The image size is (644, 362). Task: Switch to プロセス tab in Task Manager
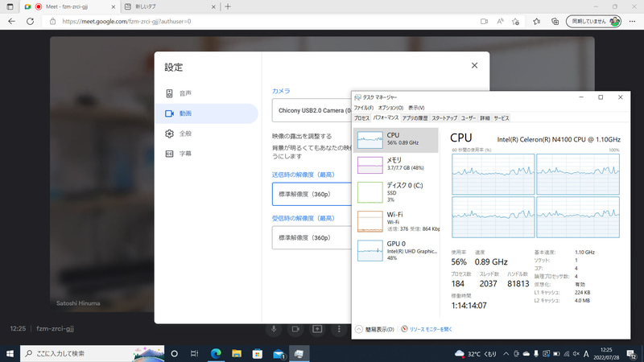click(x=361, y=118)
